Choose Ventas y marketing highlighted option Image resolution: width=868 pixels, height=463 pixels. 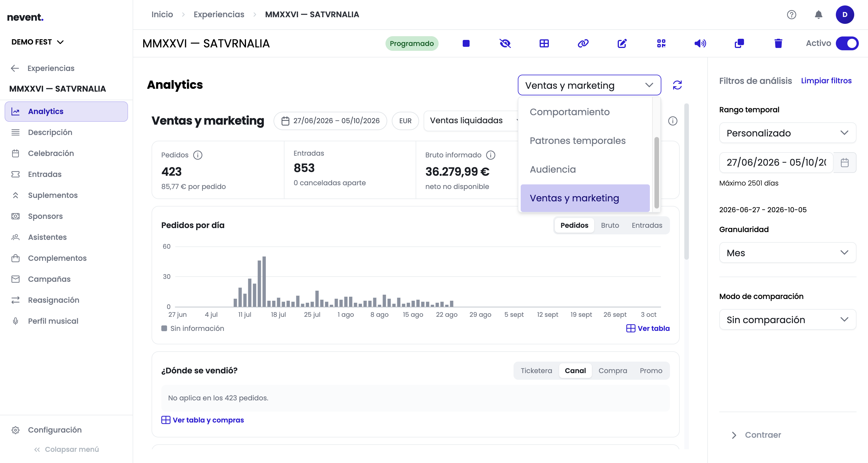[585, 198]
